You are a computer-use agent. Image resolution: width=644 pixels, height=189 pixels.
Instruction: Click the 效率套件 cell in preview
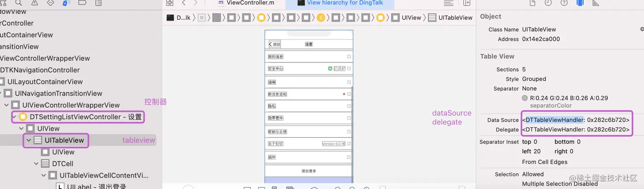click(x=309, y=118)
